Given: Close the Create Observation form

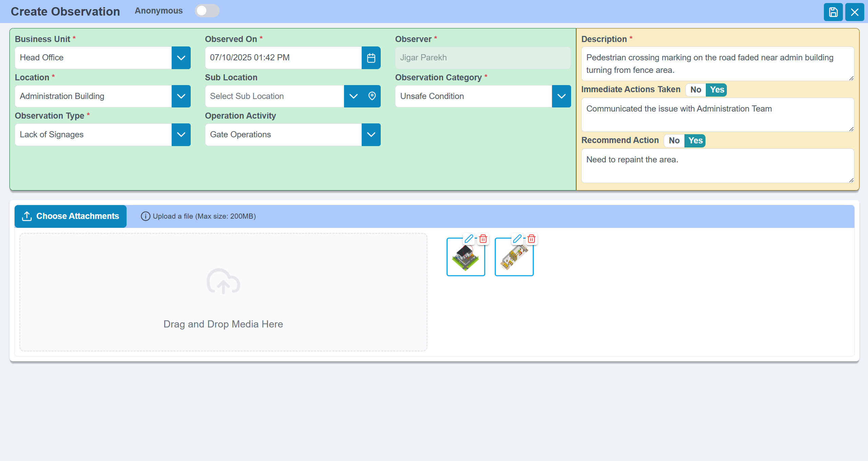Looking at the screenshot, I should [854, 12].
